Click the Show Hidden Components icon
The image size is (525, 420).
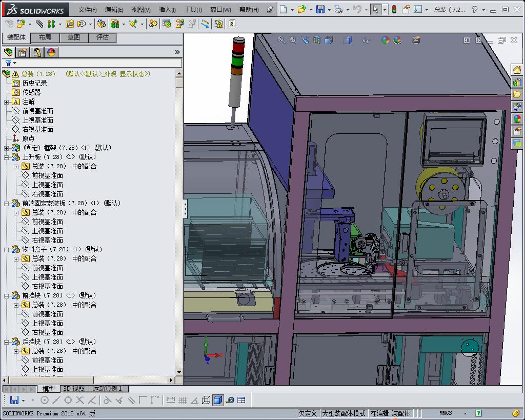tap(101, 24)
